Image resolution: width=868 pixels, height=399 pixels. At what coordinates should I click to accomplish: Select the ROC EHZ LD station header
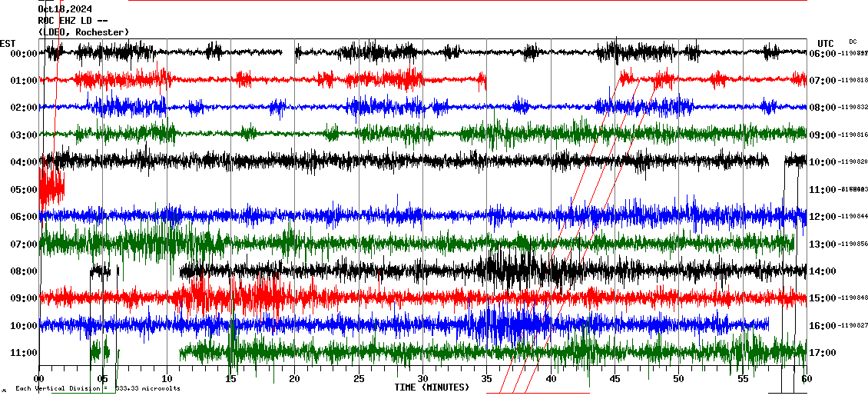(74, 21)
